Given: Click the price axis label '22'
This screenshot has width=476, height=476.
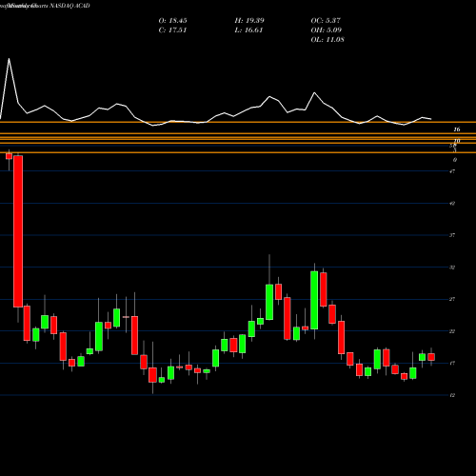Looking at the screenshot, I should click(x=452, y=331).
